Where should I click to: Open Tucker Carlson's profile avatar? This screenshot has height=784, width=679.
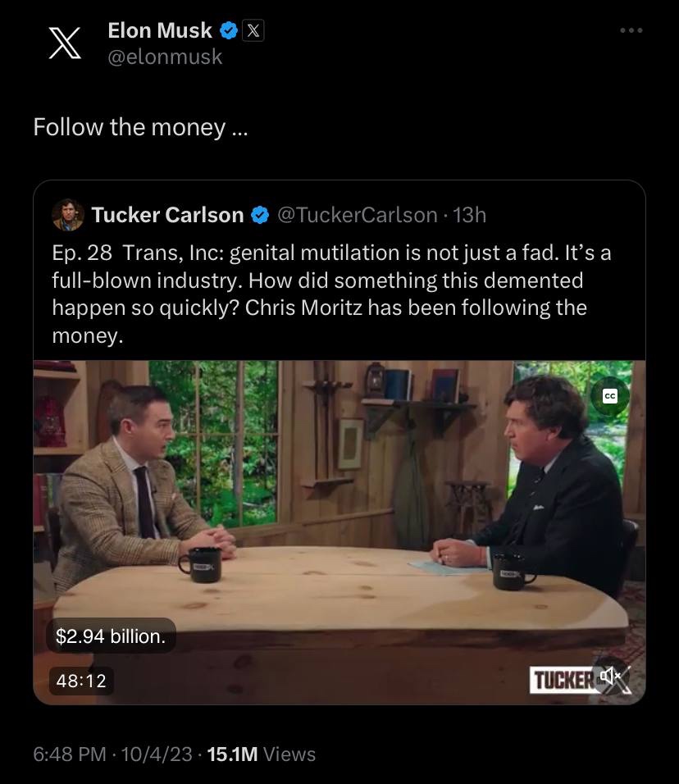(x=67, y=215)
